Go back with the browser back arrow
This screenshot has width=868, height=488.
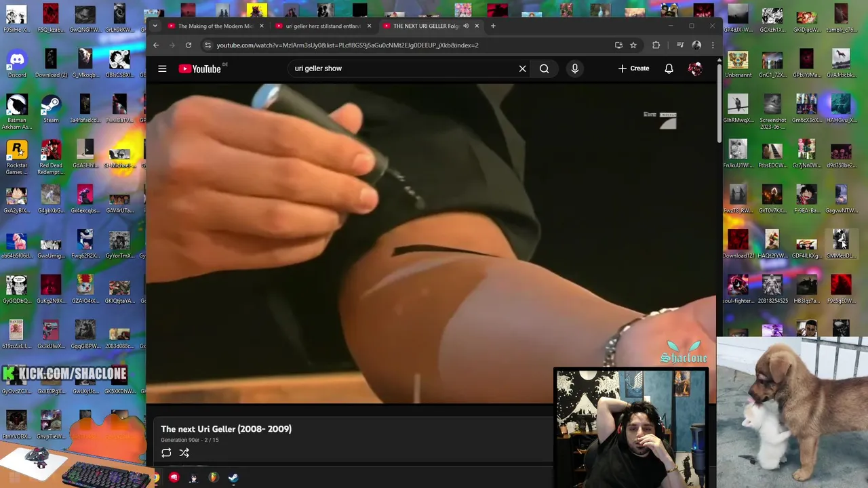[x=156, y=45]
